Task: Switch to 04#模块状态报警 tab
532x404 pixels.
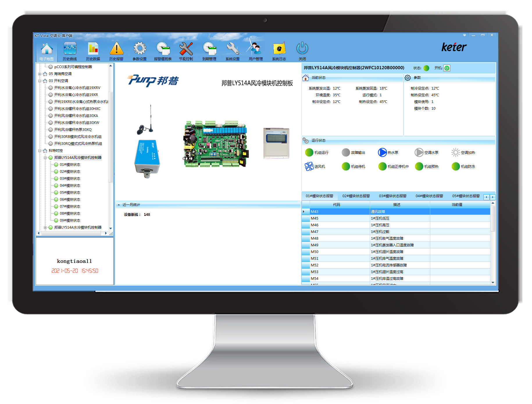Action: click(429, 196)
